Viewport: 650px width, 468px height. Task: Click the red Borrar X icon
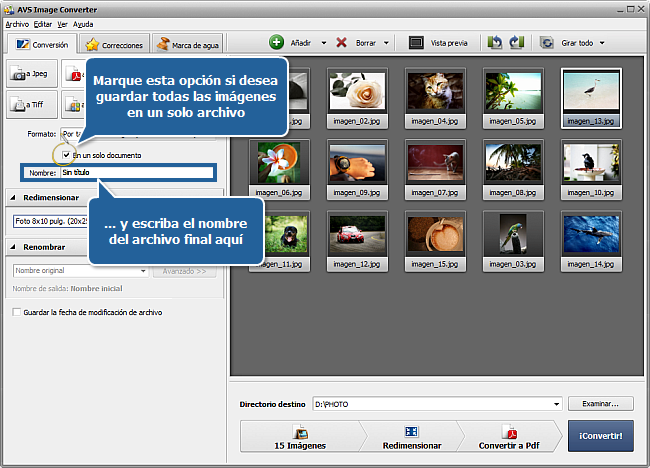point(342,44)
